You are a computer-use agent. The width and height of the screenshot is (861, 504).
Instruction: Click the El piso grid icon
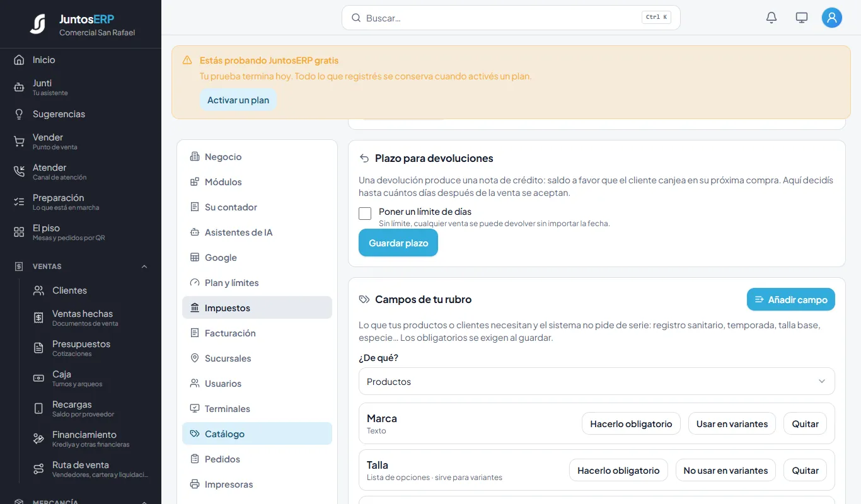[x=19, y=232]
